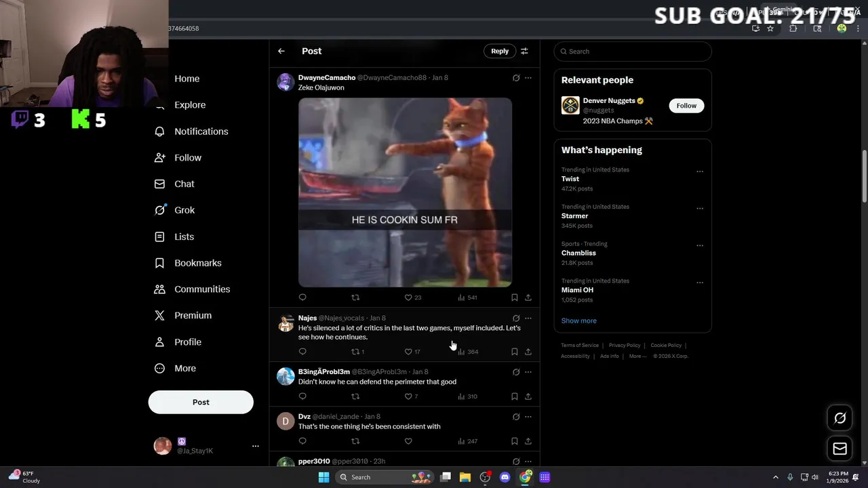868x488 pixels.
Task: Click the Reply button in Post header
Action: (500, 51)
